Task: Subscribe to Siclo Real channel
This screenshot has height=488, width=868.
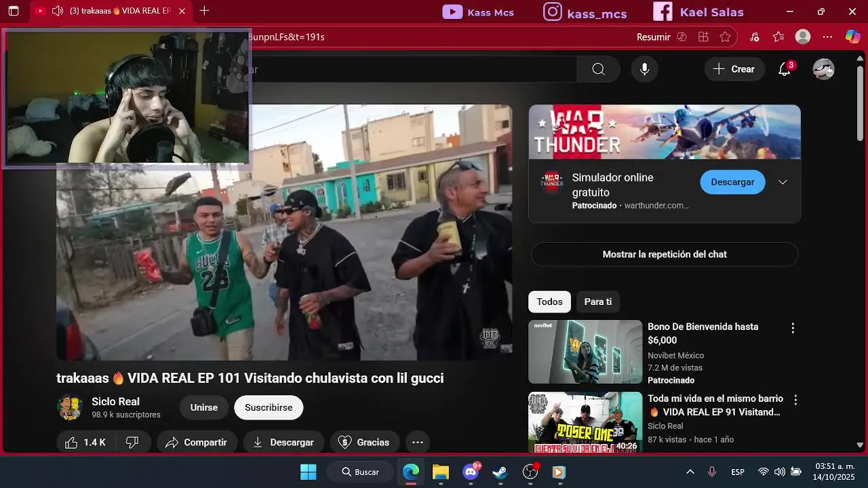Action: coord(269,407)
